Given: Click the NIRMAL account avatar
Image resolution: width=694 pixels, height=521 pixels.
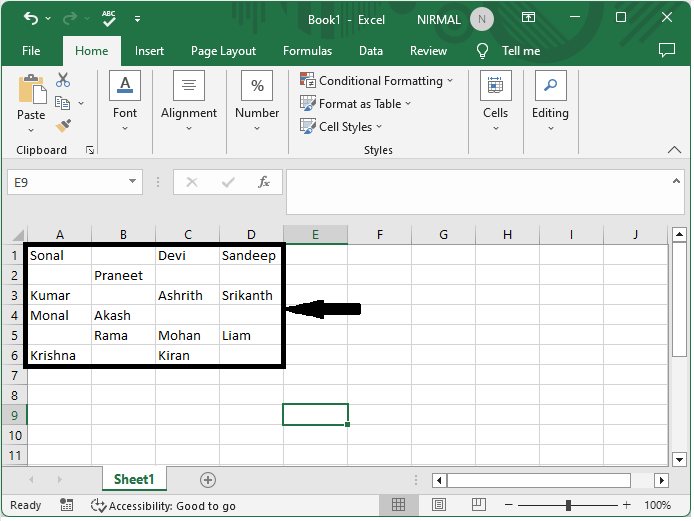Looking at the screenshot, I should pos(482,19).
